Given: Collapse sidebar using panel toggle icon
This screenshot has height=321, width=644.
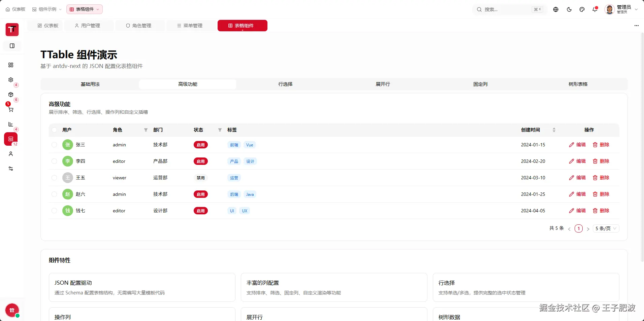Looking at the screenshot, I should tap(12, 46).
